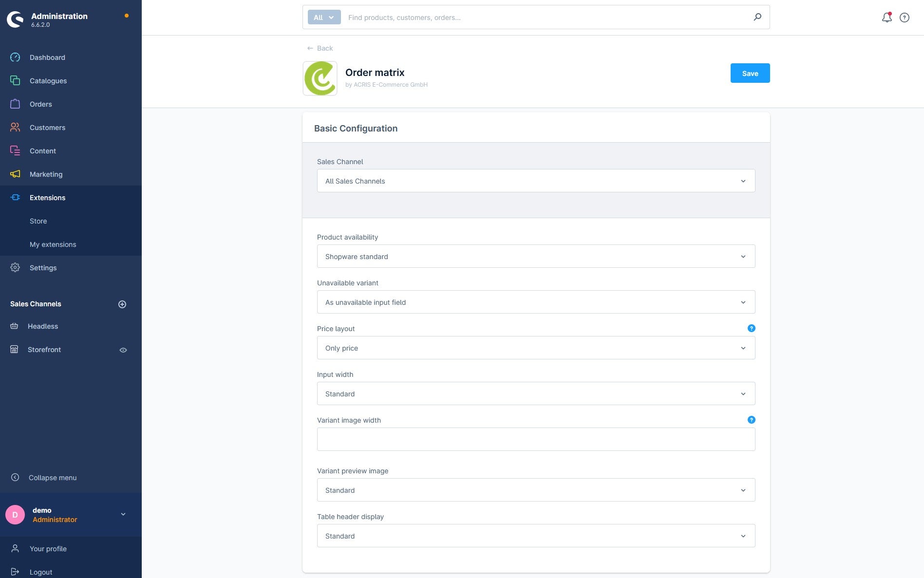Open Unavailable variant dropdown
Viewport: 924px width, 578px height.
pyautogui.click(x=536, y=302)
